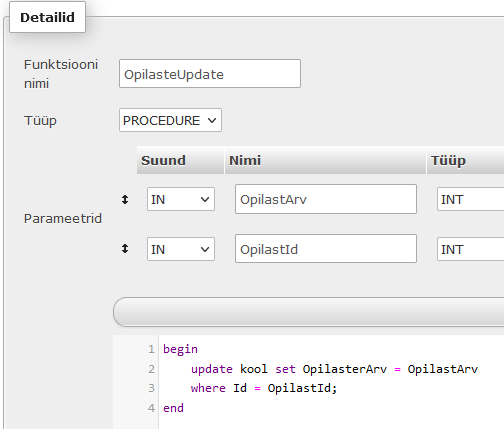Click line number 3 in editor gutter
The image size is (504, 429).
[x=151, y=388]
